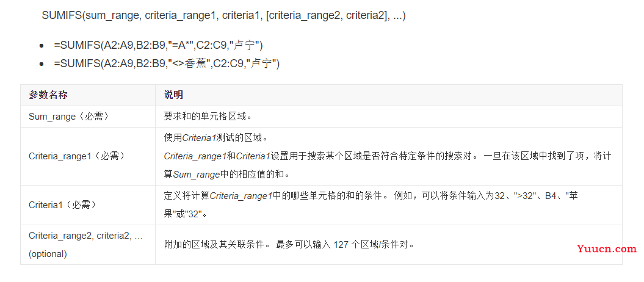The image size is (644, 282).
Task: Click the 说明 column header
Action: [173, 95]
